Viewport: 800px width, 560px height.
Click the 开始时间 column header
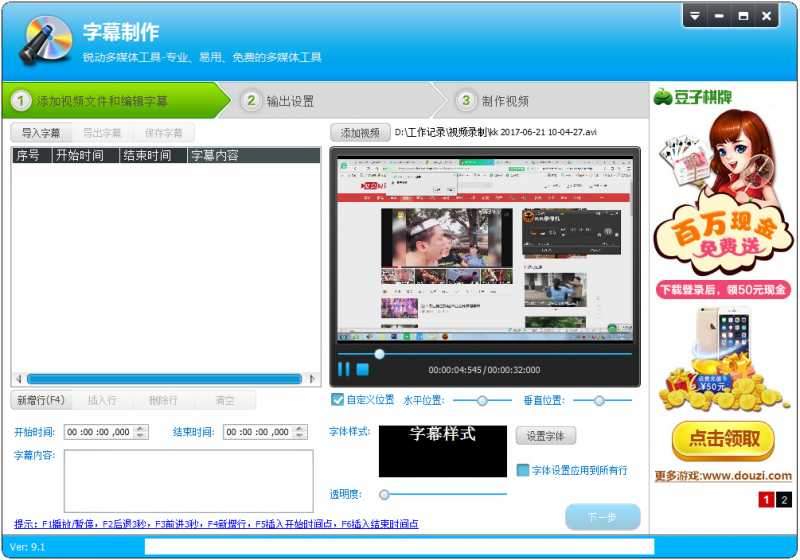point(85,155)
